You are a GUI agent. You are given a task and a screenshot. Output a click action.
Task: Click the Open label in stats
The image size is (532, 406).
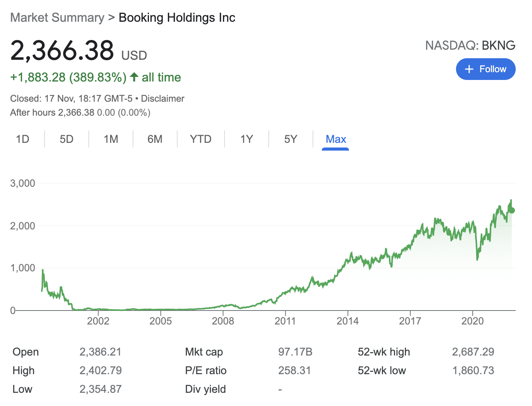click(x=26, y=352)
